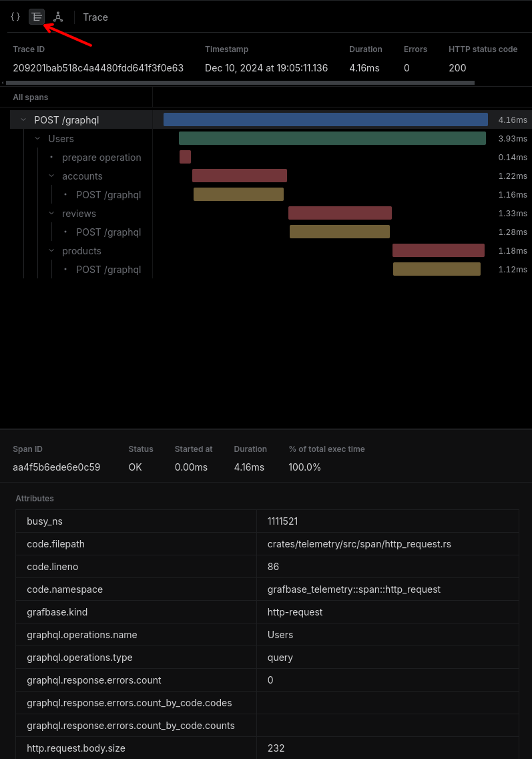Click the blue POST /graphql timeline bar

pos(325,119)
